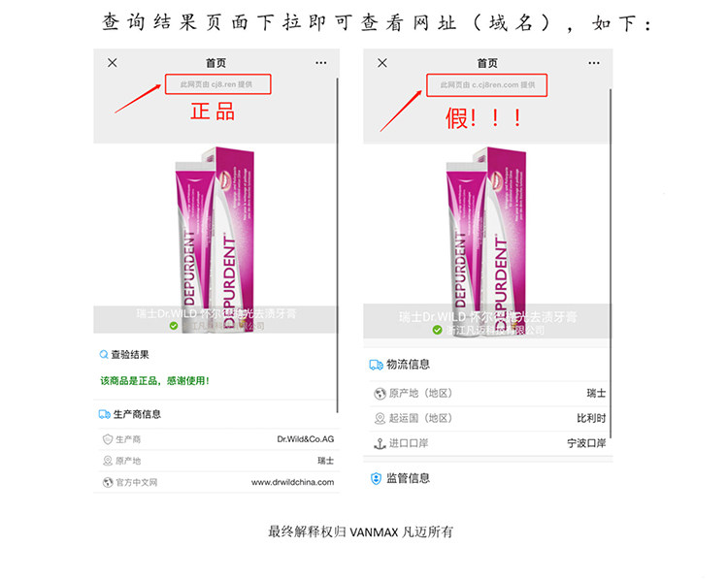Viewport: 728px width, 579px height.
Task: Click the 生产商 Dr.Wild&Co.AG row
Action: [x=217, y=439]
